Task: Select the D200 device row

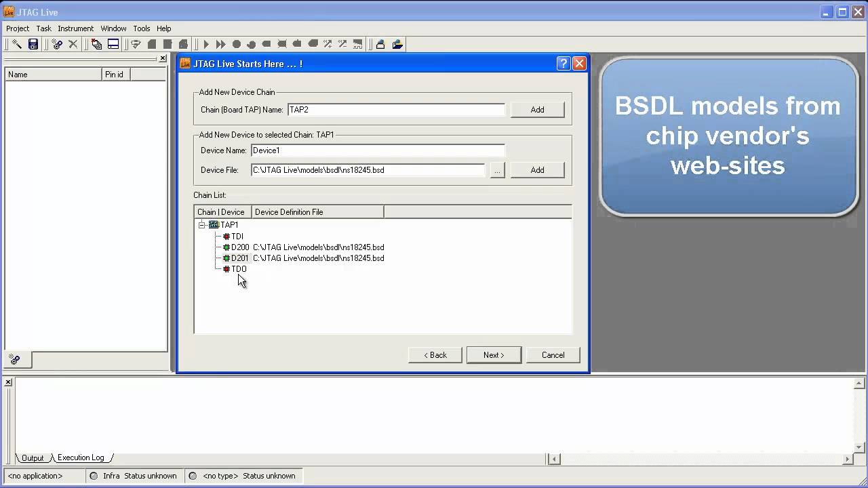Action: tap(240, 247)
